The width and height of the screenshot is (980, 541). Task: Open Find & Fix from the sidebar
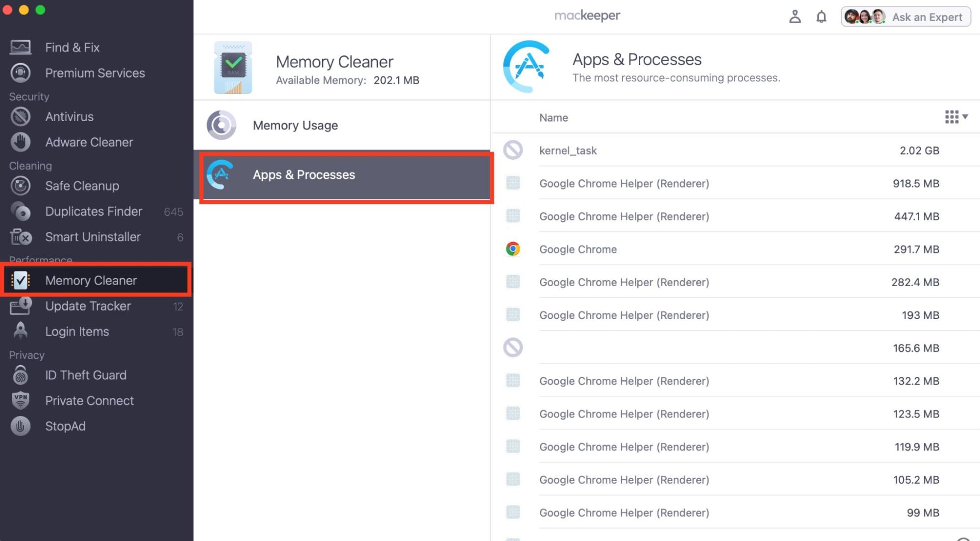[72, 47]
